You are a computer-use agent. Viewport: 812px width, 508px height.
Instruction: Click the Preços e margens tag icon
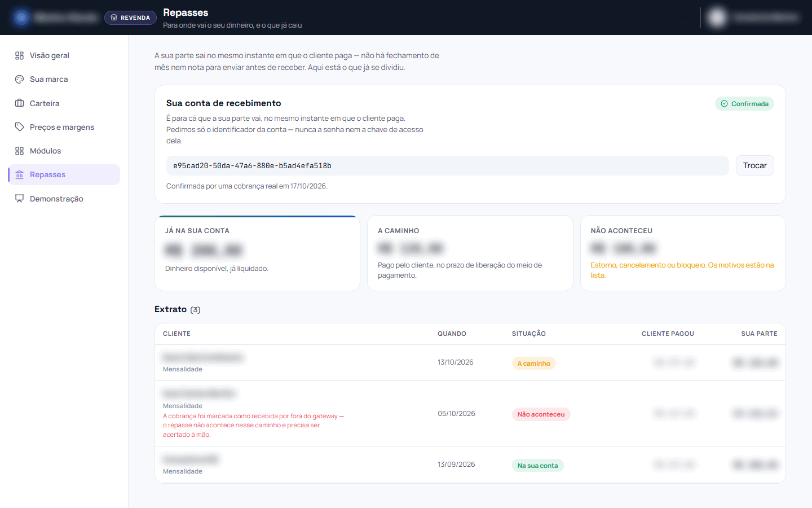point(19,127)
